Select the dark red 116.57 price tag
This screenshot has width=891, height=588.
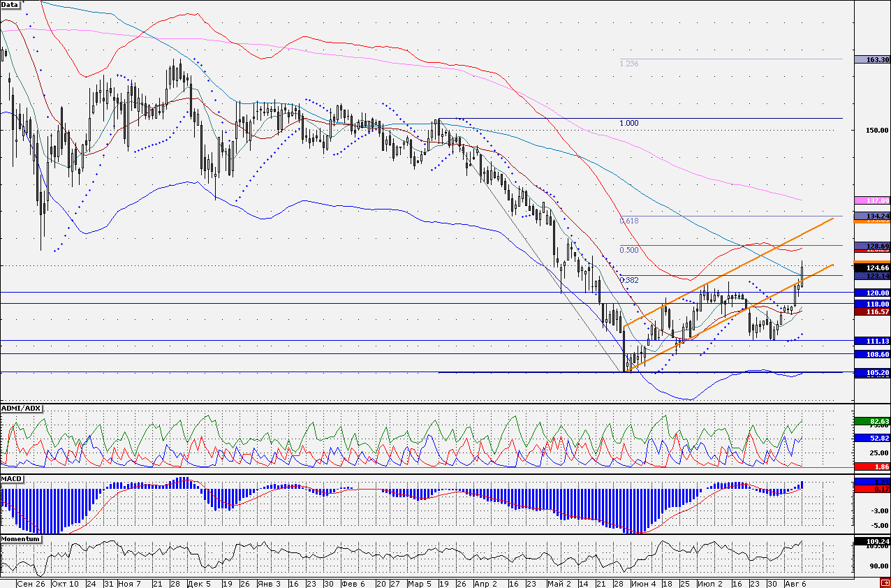pos(872,312)
